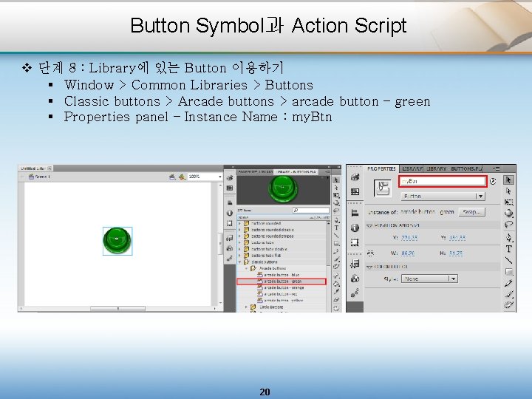Select the Pen tool beside the Properties panel

[x=508, y=237]
